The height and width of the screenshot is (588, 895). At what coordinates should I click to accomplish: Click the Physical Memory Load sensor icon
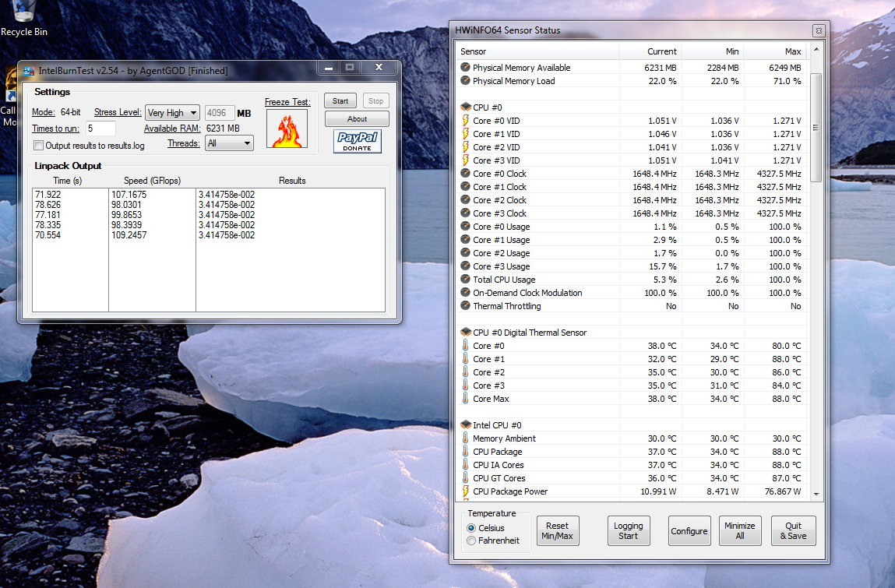[465, 80]
